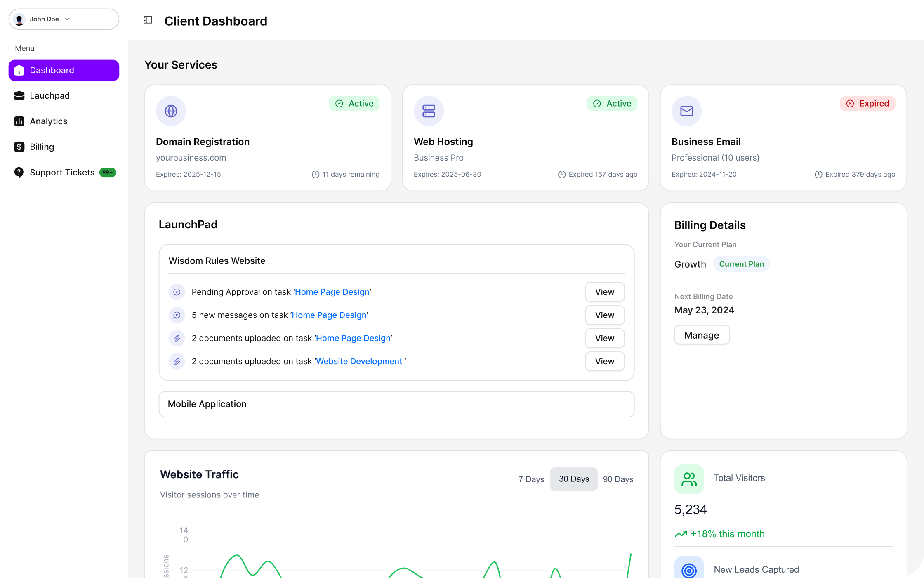Click View for 5 new messages row

coord(604,315)
